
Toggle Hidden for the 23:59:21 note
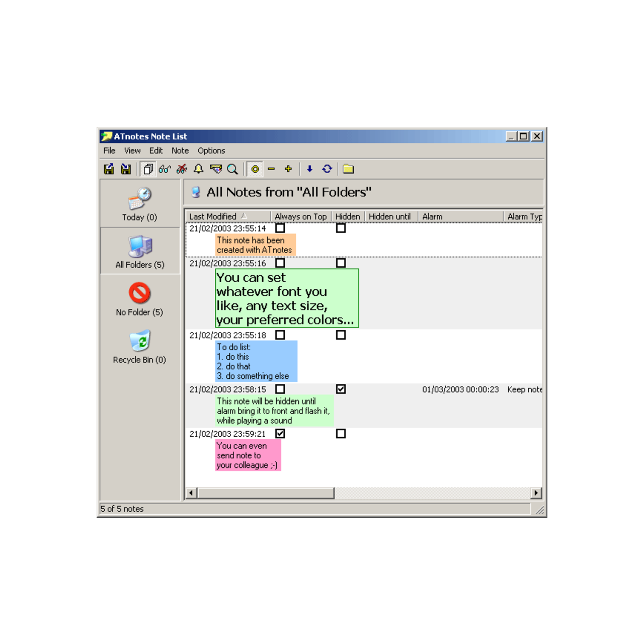pyautogui.click(x=341, y=433)
